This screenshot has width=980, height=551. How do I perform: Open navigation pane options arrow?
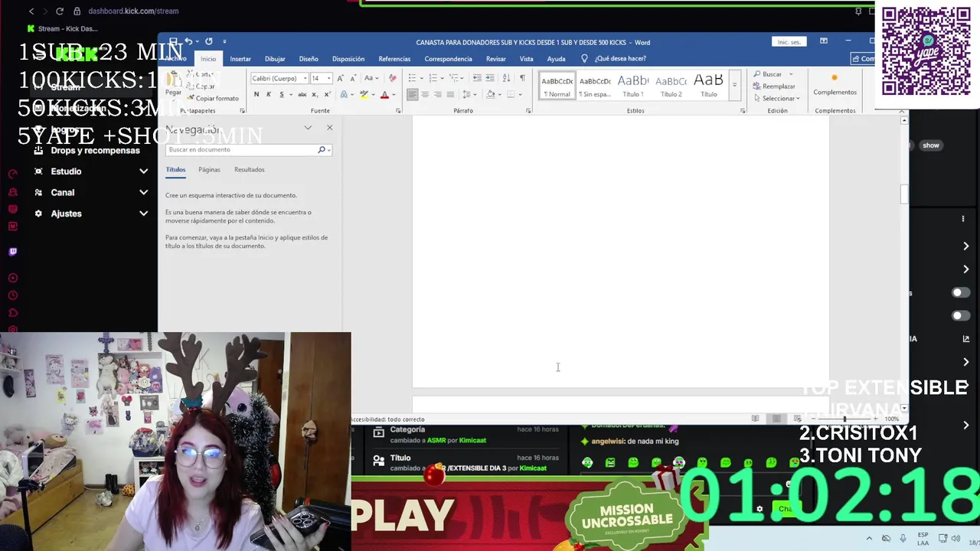[x=308, y=128]
